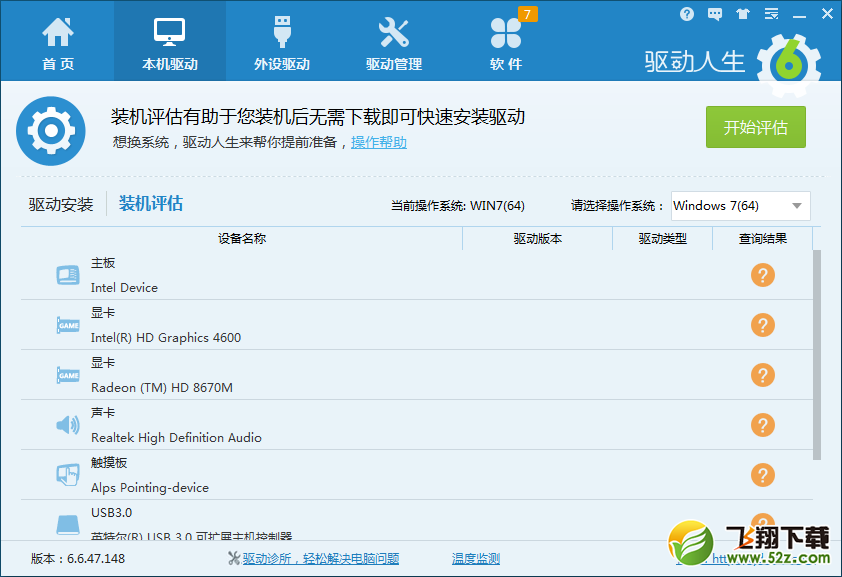This screenshot has width=842, height=577.
Task: Click the 触摸板 touchpad icon
Action: (68, 475)
